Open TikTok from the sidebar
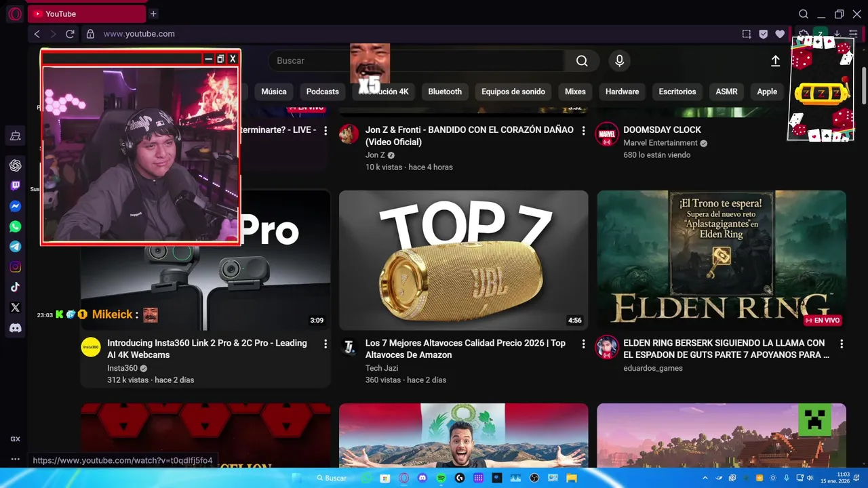The height and width of the screenshot is (488, 868). tap(15, 287)
